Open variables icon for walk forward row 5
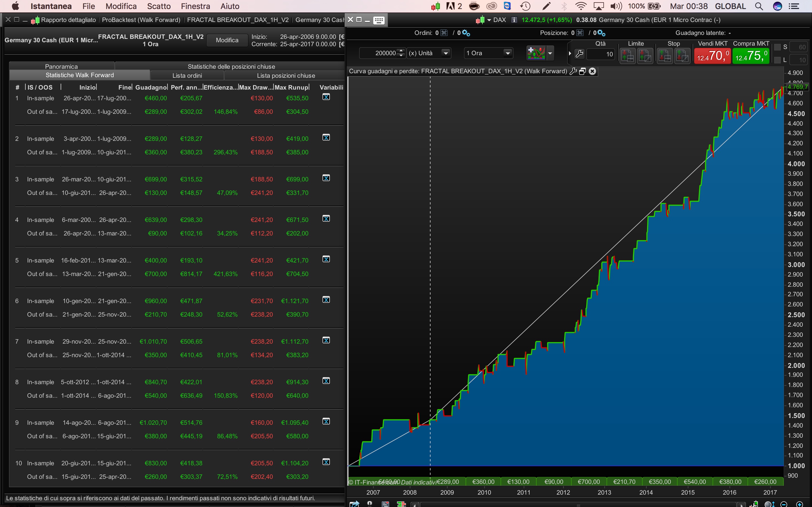Image resolution: width=812 pixels, height=507 pixels. click(x=326, y=259)
